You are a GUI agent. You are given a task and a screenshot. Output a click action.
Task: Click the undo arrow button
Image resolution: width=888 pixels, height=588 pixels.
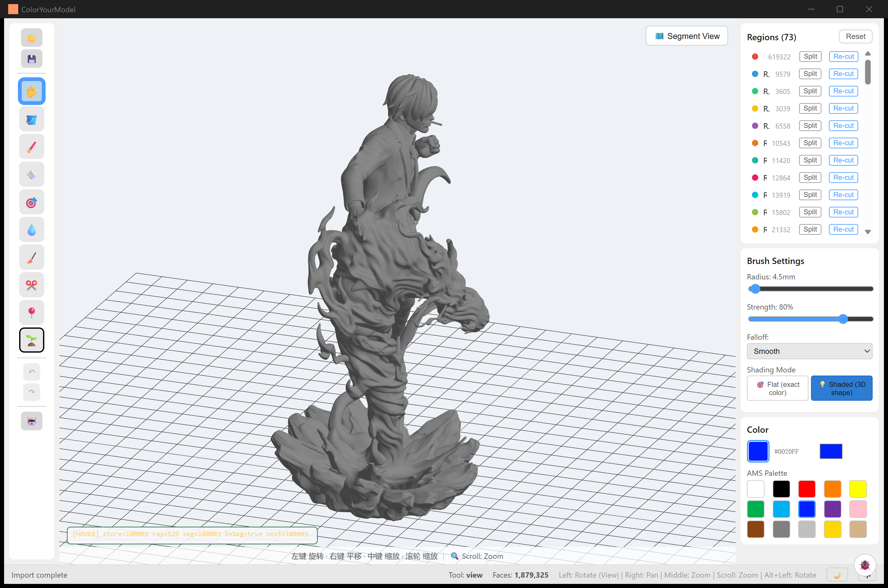pos(31,372)
